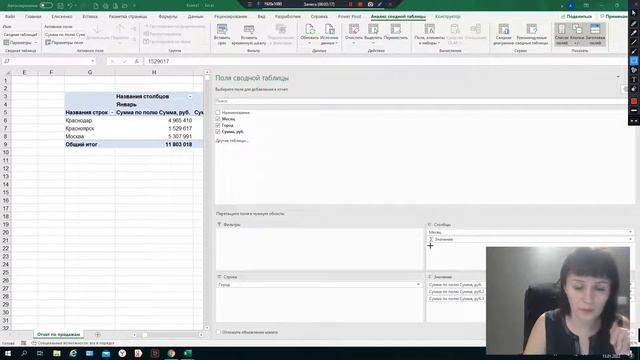Expand Значения field dropdown in Columns area
The height and width of the screenshot is (360, 640).
[x=630, y=239]
